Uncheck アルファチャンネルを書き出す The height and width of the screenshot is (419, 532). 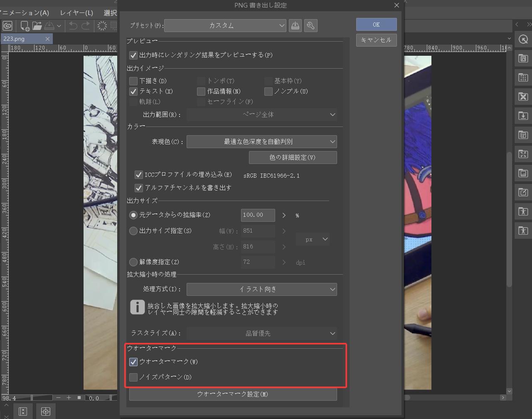point(139,188)
